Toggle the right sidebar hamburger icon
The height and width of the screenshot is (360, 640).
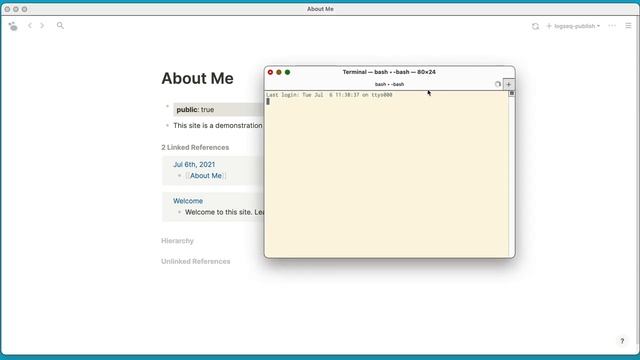(628, 26)
